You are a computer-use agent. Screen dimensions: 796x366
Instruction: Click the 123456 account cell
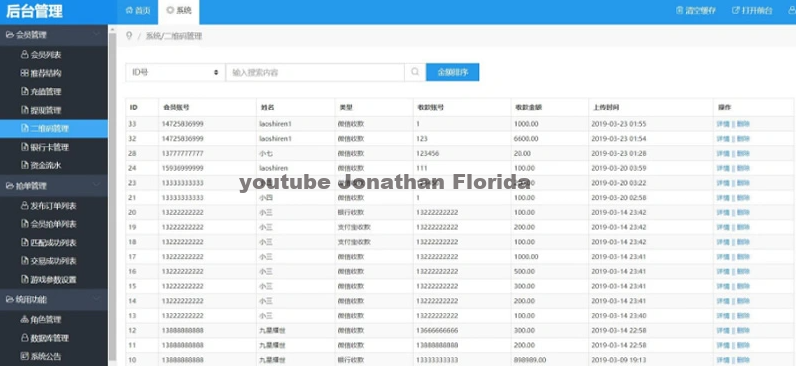pyautogui.click(x=427, y=153)
